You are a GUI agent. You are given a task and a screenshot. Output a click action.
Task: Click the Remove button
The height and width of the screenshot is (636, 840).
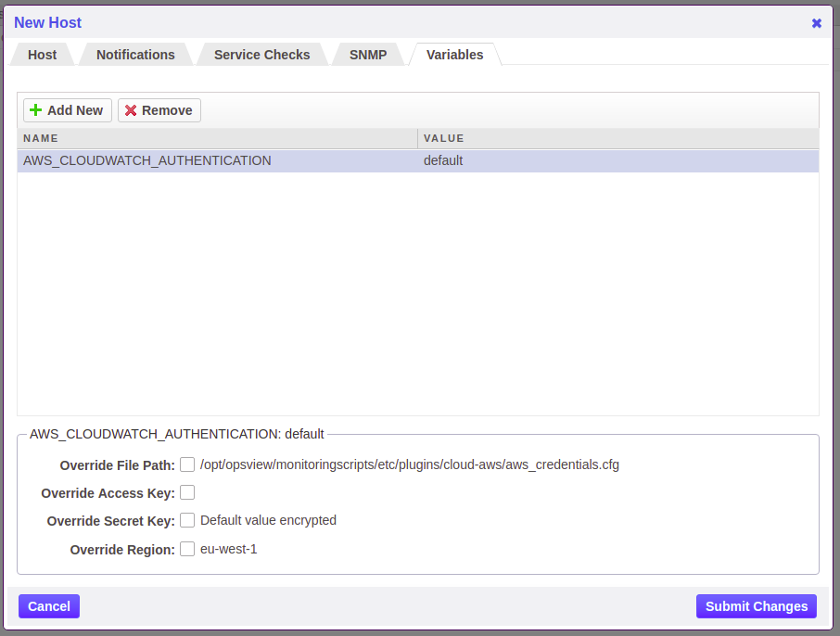159,109
